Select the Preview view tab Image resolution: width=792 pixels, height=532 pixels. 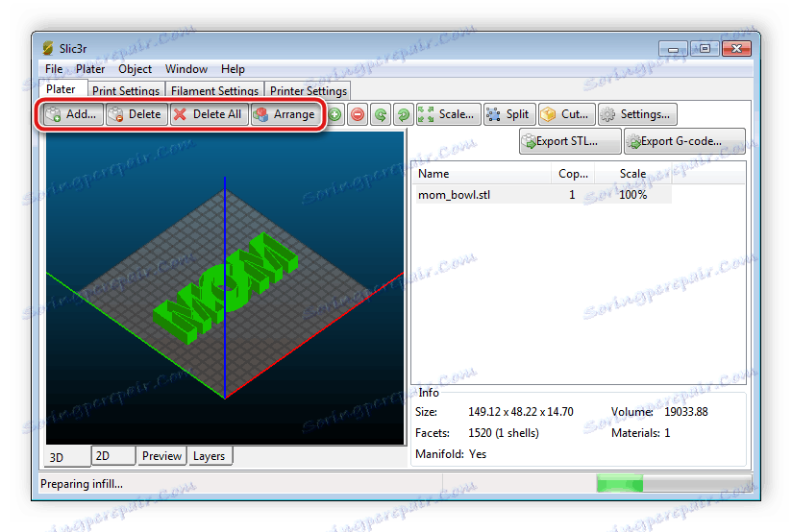(161, 456)
